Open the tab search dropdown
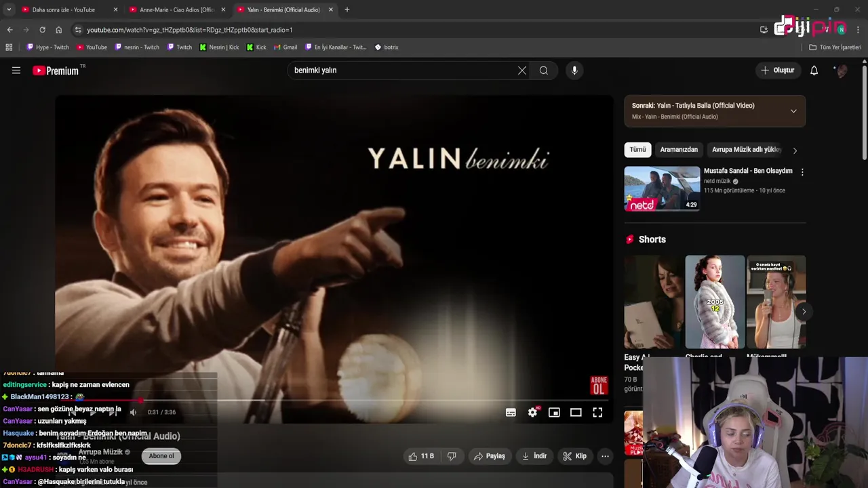The width and height of the screenshot is (868, 488). click(x=8, y=9)
